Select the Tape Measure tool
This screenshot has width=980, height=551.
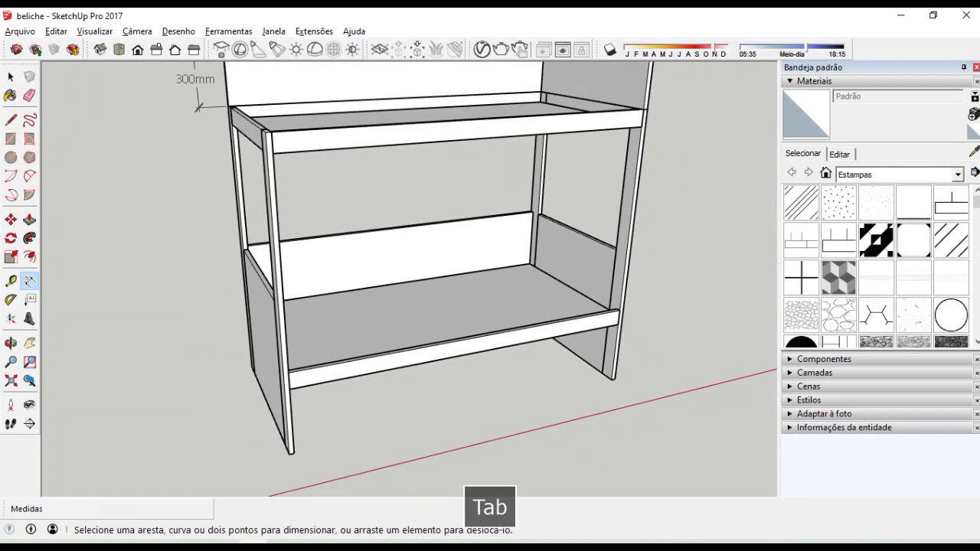tap(11, 282)
